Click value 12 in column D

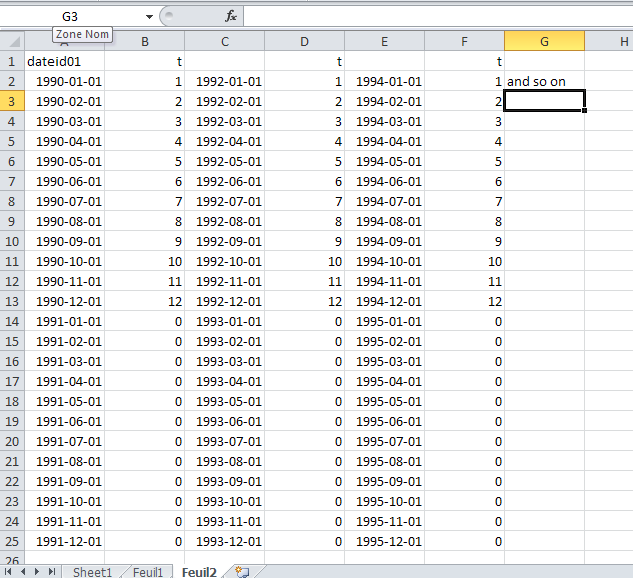(x=304, y=302)
